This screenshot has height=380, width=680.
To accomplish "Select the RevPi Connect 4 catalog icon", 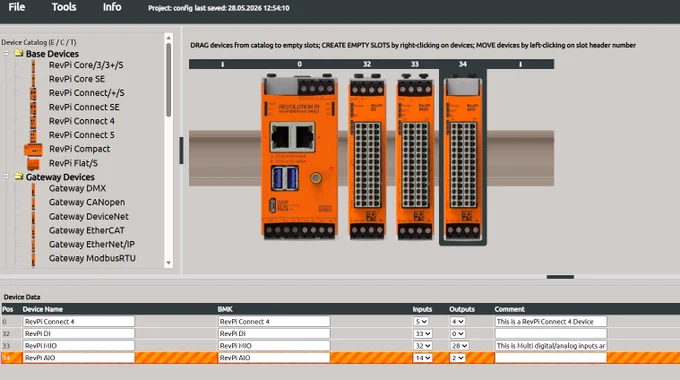I will tap(33, 121).
